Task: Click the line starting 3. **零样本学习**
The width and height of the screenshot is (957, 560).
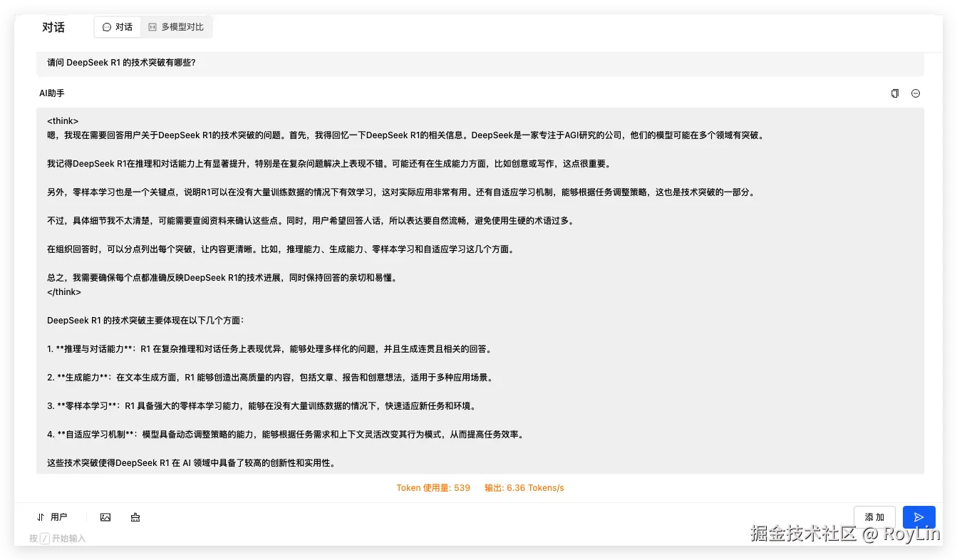Action: [261, 406]
